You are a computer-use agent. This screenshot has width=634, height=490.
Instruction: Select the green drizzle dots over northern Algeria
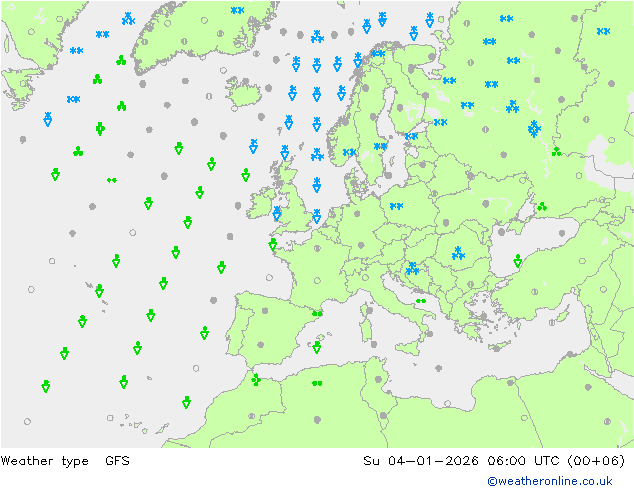317,383
